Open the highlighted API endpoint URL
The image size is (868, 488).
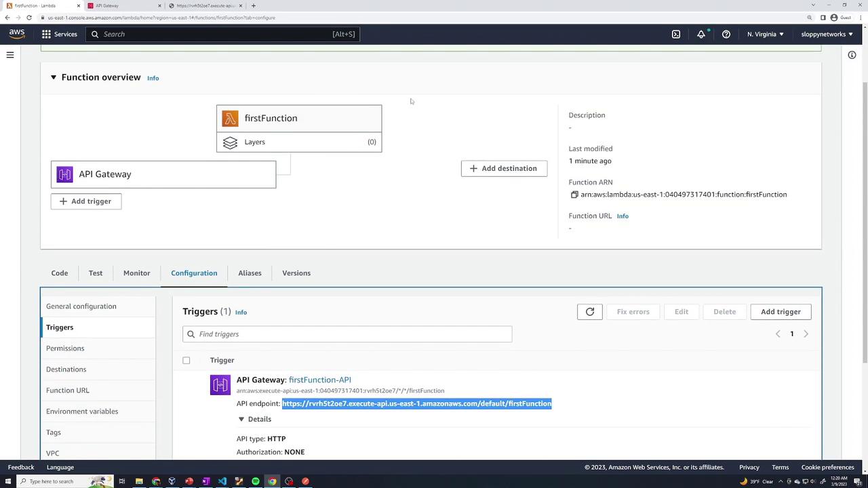coord(417,404)
